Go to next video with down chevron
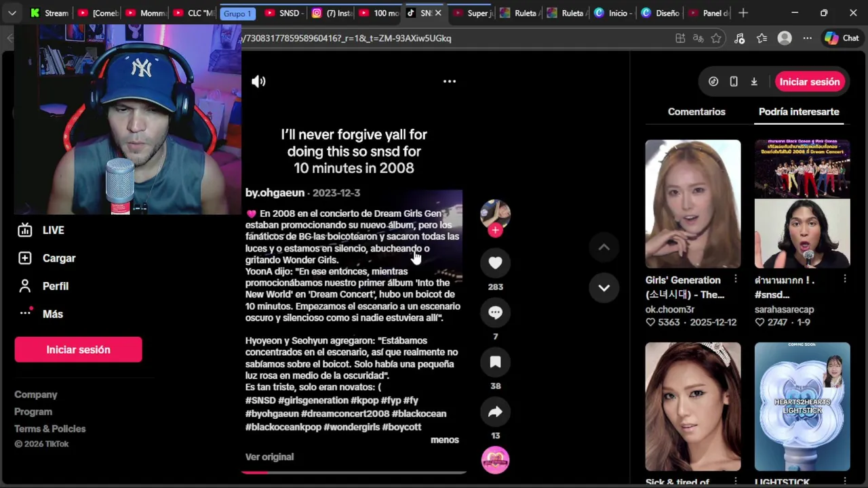This screenshot has width=868, height=488. tap(604, 287)
